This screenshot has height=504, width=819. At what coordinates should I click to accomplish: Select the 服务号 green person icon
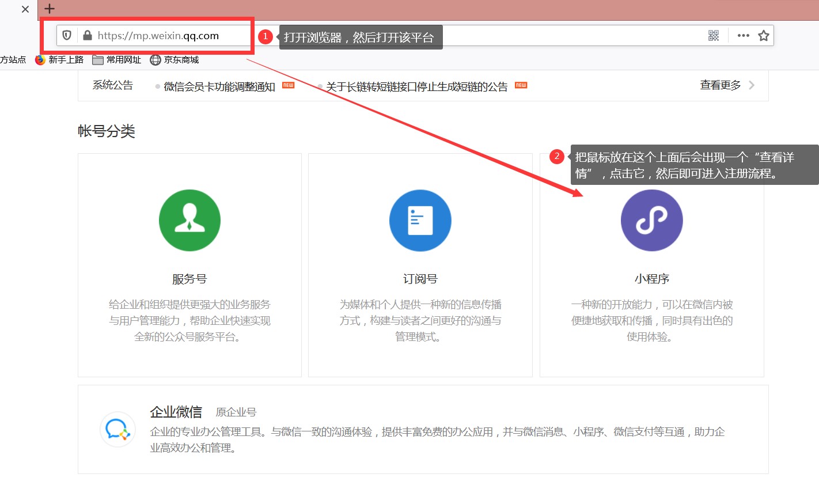click(x=189, y=221)
